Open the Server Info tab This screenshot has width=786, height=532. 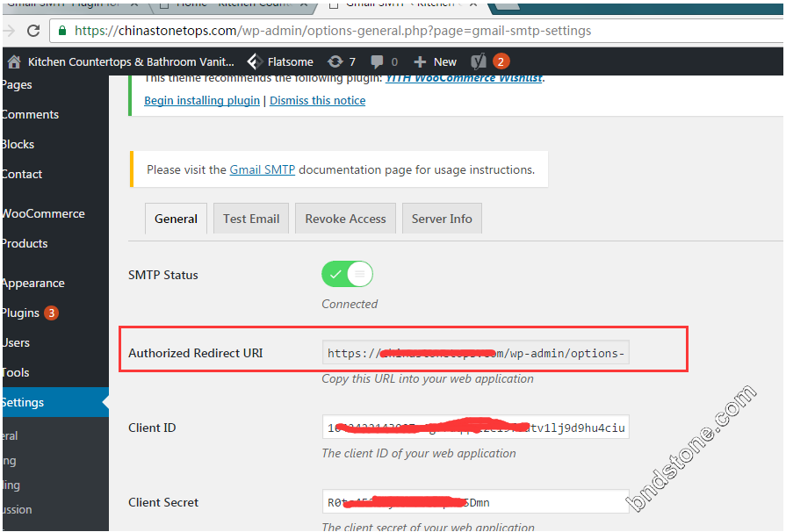tap(442, 219)
